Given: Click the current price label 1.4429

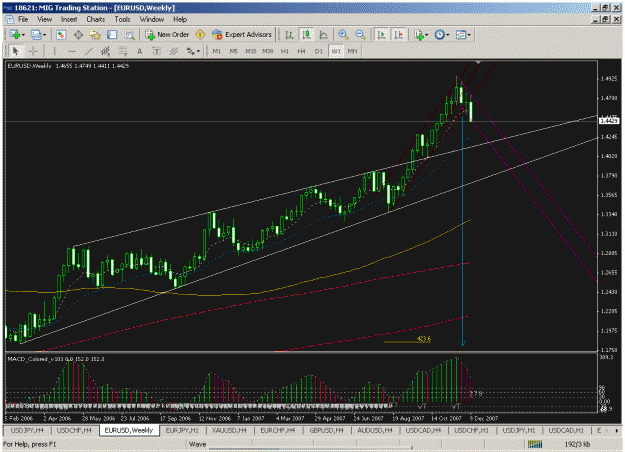Looking at the screenshot, I should point(609,121).
